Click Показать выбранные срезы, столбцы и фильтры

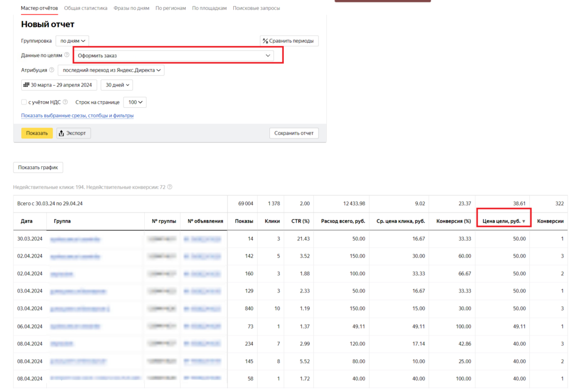[x=77, y=116]
